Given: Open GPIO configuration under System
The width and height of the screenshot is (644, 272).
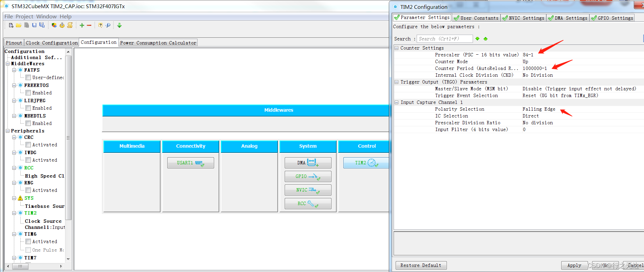Looking at the screenshot, I should pyautogui.click(x=308, y=177).
